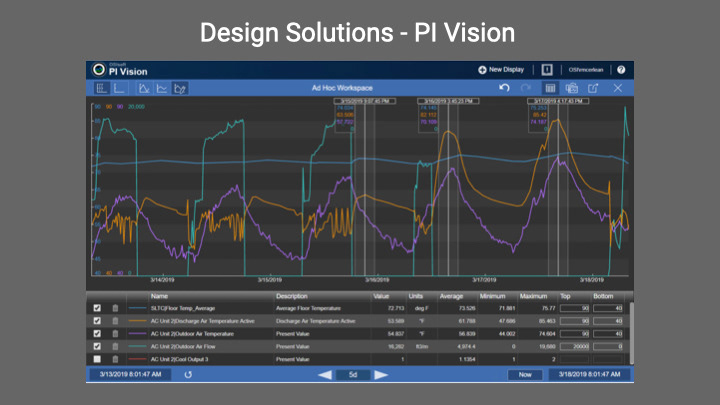Choose the third highlighted trend style icon

180,88
